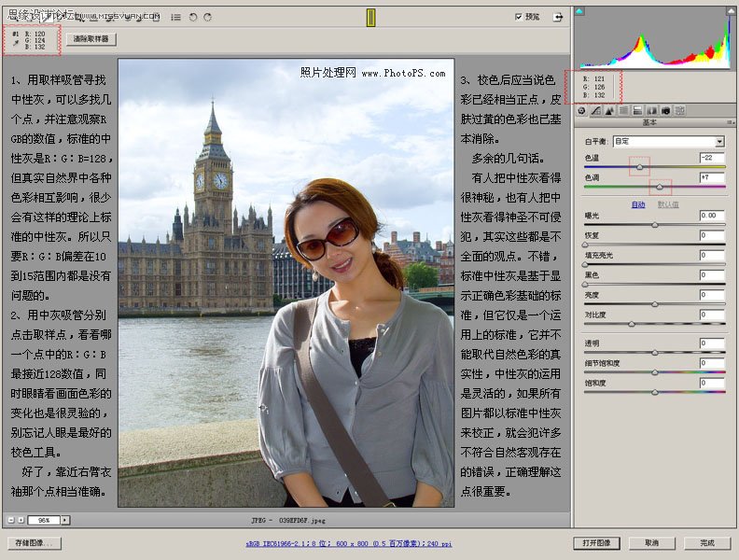The height and width of the screenshot is (560, 739).
Task: Click the 黑色 blacks slider handle
Action: (x=585, y=285)
